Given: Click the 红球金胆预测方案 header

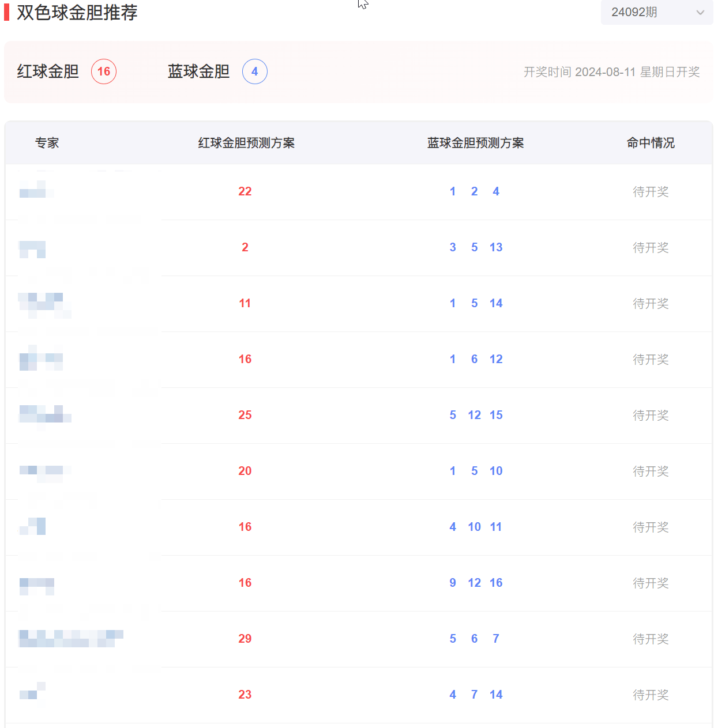Looking at the screenshot, I should click(246, 142).
